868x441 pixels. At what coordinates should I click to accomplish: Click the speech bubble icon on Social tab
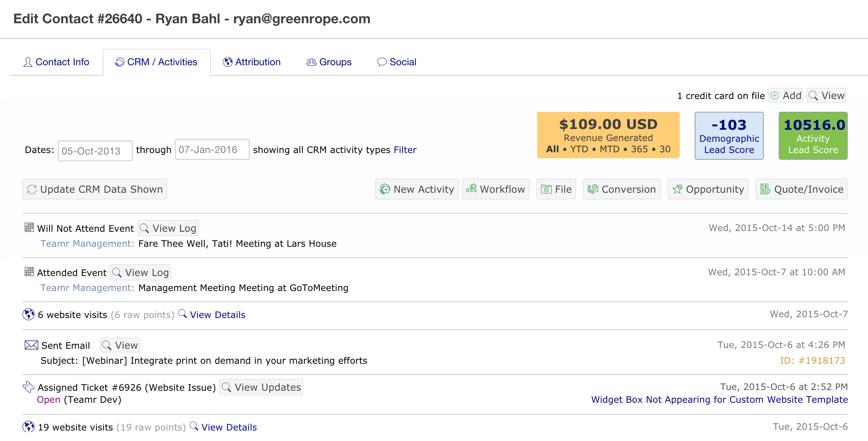[382, 62]
